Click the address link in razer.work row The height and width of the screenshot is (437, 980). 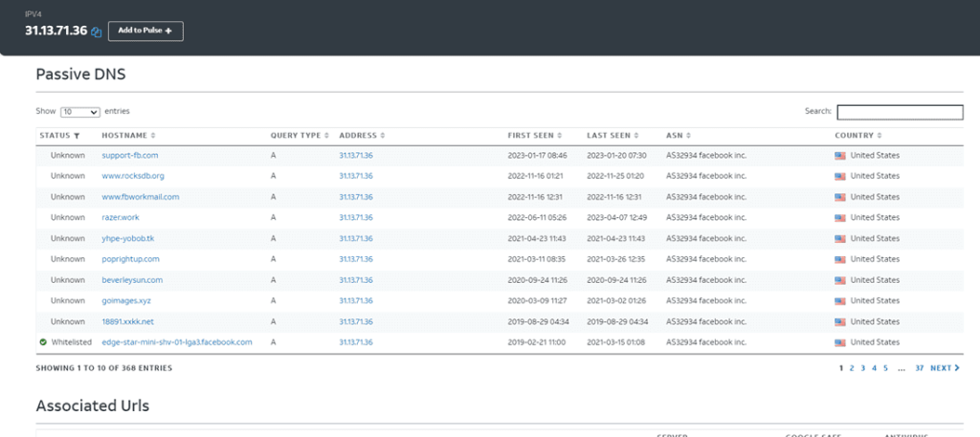click(x=356, y=217)
